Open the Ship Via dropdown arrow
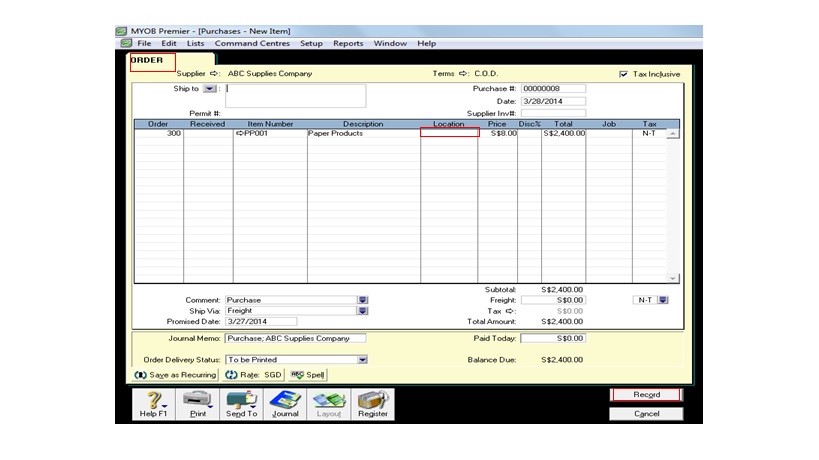Image resolution: width=819 pixels, height=460 pixels. pyautogui.click(x=362, y=311)
